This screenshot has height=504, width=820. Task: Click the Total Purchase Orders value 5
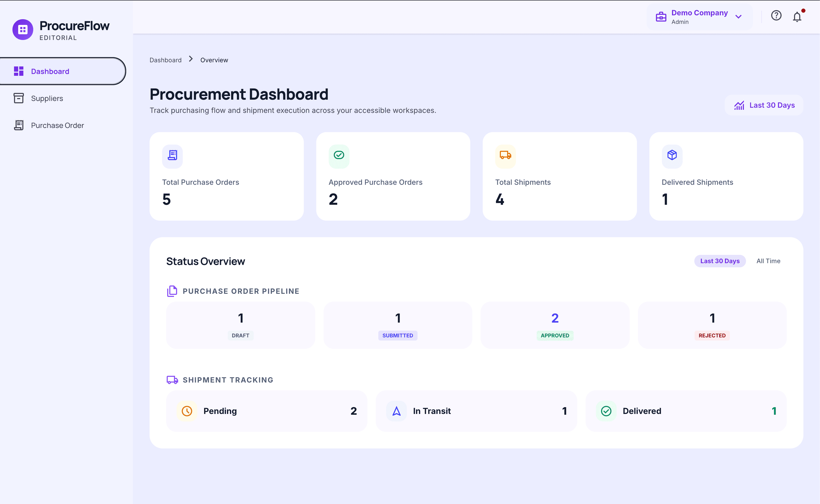[x=166, y=199]
